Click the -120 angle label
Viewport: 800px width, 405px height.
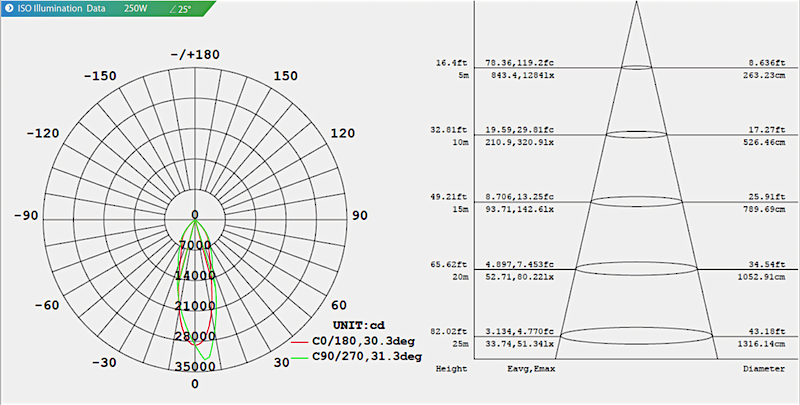coord(43,134)
